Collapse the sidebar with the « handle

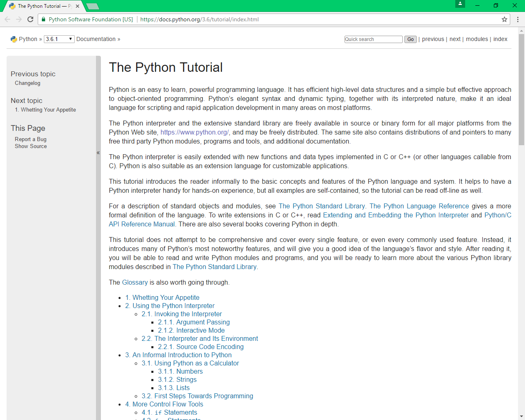click(98, 153)
